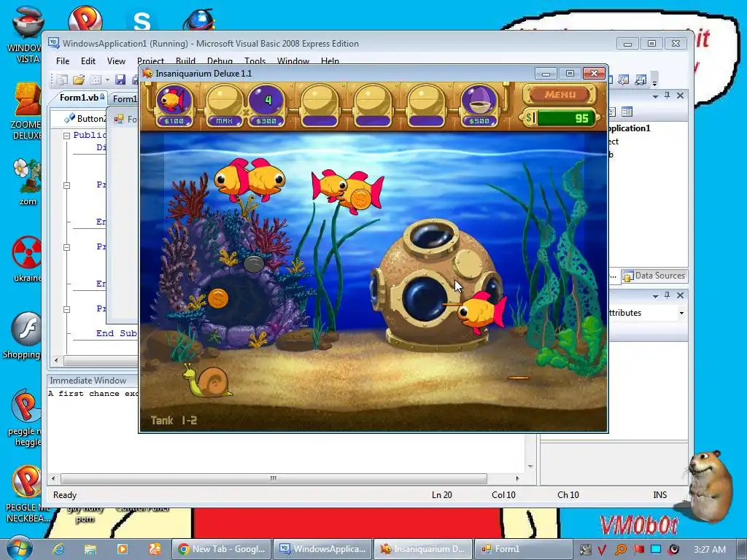This screenshot has height=560, width=747.
Task: Close the Properties panel
Action: [681, 295]
